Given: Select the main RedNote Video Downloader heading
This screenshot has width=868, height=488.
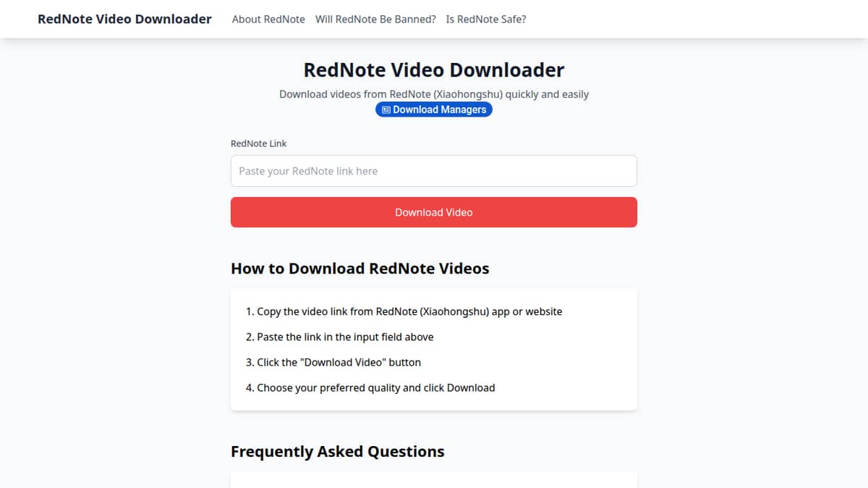Looking at the screenshot, I should [434, 70].
